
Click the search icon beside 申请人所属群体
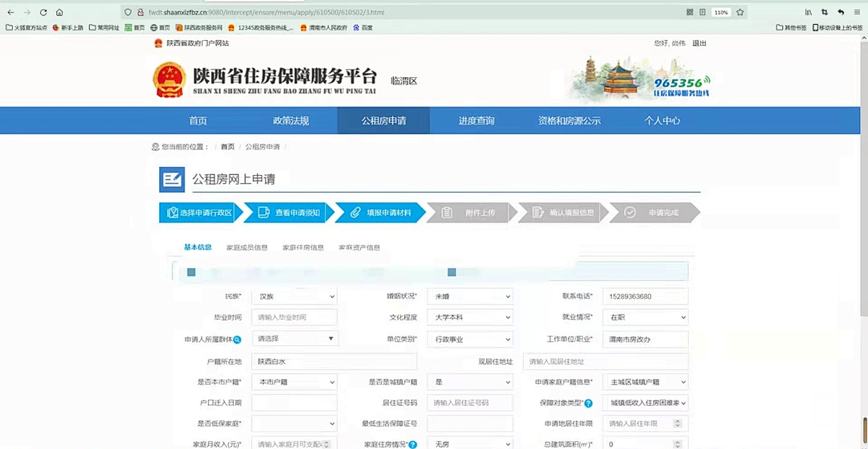tap(237, 340)
